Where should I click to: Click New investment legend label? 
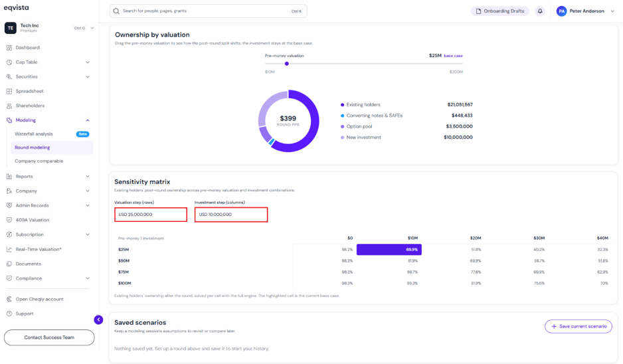(x=363, y=137)
